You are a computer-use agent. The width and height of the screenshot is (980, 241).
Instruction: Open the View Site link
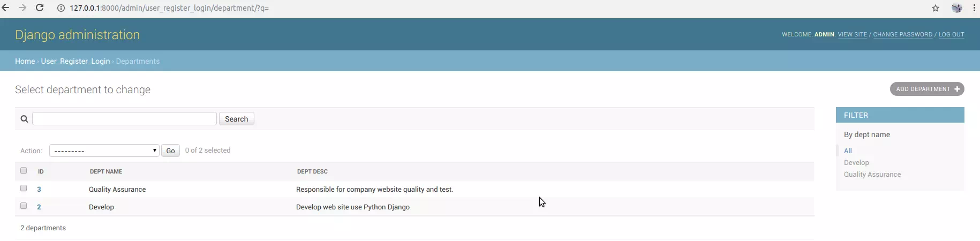click(852, 34)
